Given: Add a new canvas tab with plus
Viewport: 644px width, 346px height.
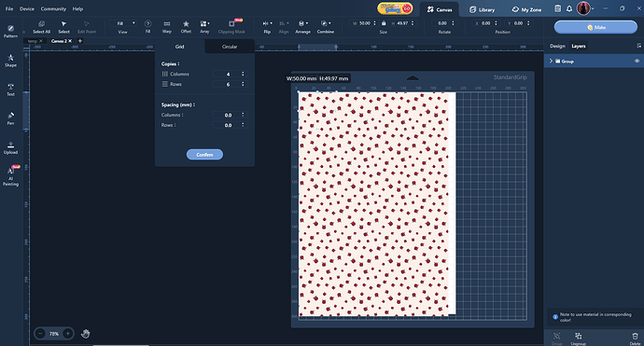Looking at the screenshot, I should pyautogui.click(x=80, y=41).
